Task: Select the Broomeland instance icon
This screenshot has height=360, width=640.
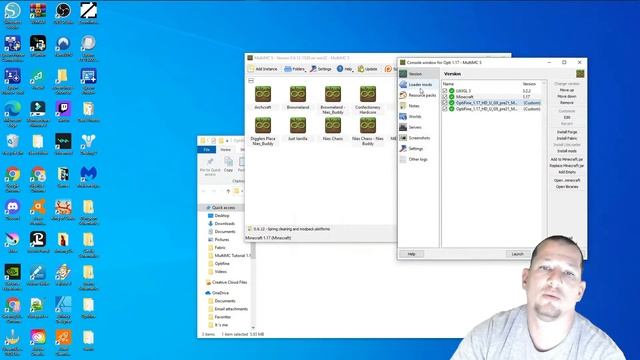Action: [298, 94]
